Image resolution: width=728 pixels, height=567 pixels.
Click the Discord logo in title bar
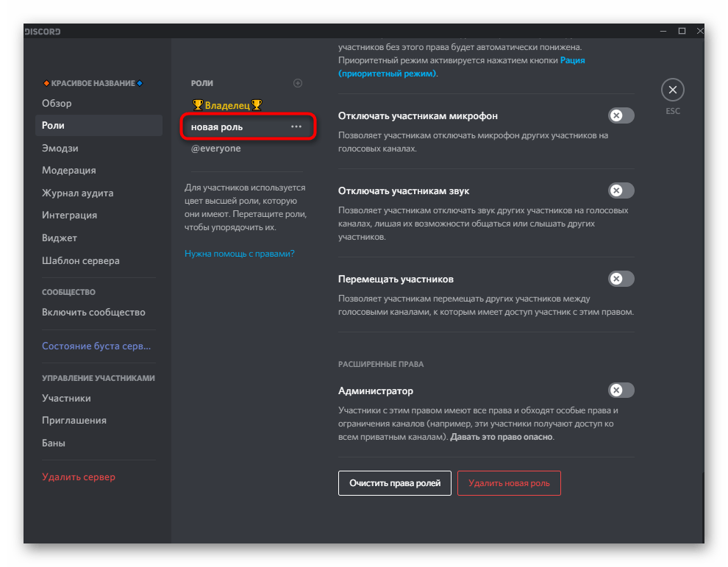[43, 31]
